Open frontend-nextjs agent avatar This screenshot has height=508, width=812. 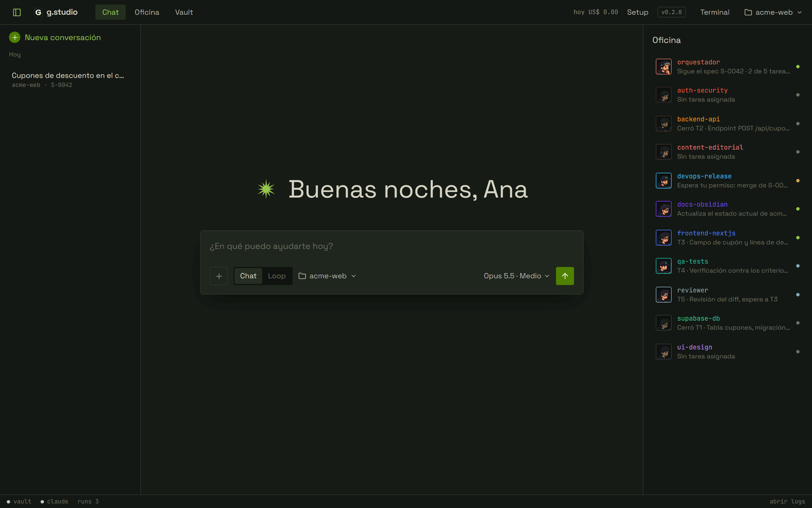663,238
